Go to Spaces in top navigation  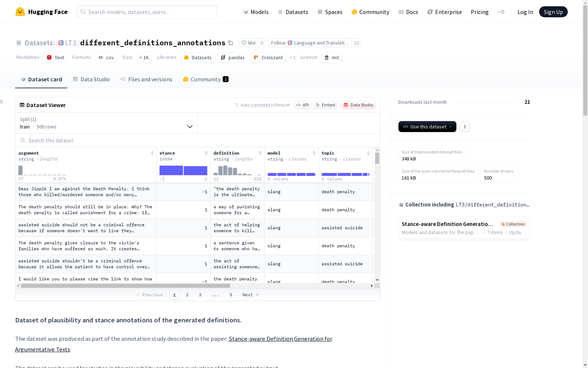click(x=330, y=12)
